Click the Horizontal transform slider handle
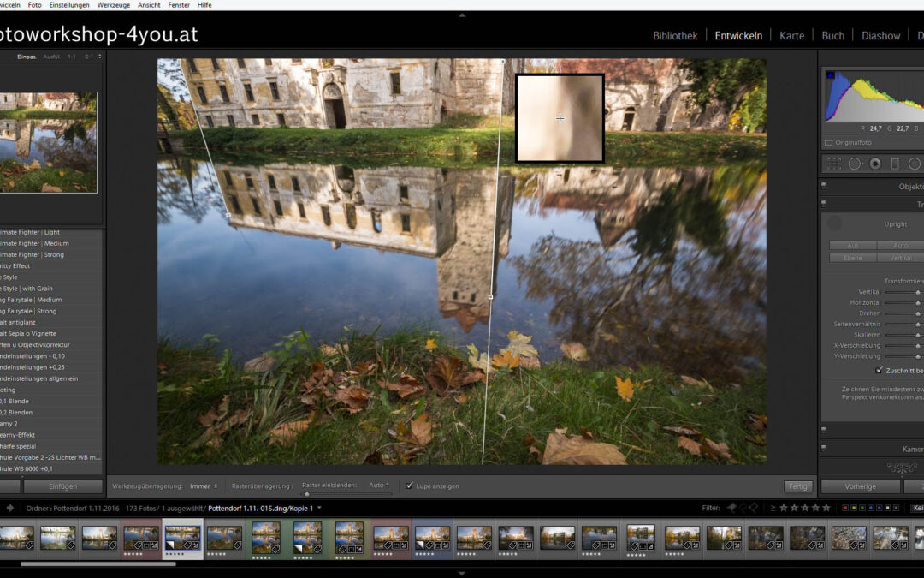This screenshot has height=578, width=924. coord(917,303)
